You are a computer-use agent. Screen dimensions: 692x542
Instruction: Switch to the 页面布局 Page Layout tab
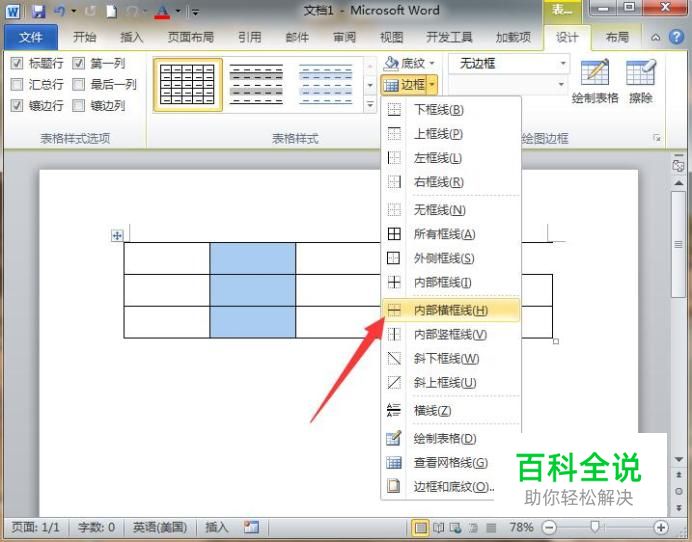click(x=191, y=37)
